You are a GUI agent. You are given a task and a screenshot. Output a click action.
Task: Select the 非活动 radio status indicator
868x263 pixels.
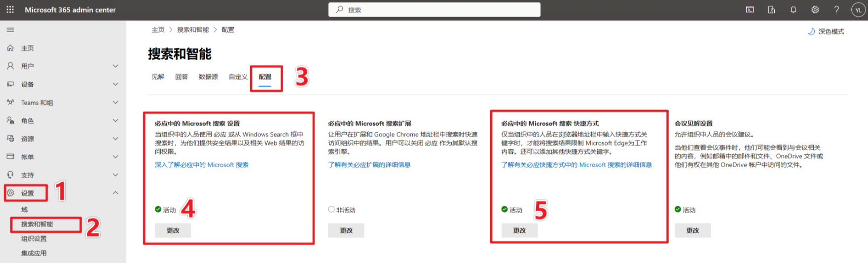(331, 210)
